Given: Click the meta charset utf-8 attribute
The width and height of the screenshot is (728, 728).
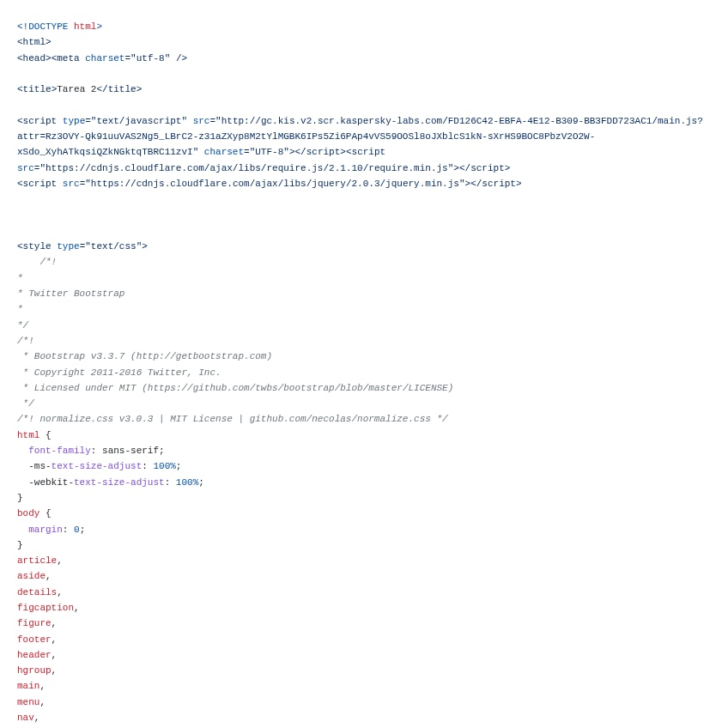Looking at the screenshot, I should pyautogui.click(x=127, y=58).
